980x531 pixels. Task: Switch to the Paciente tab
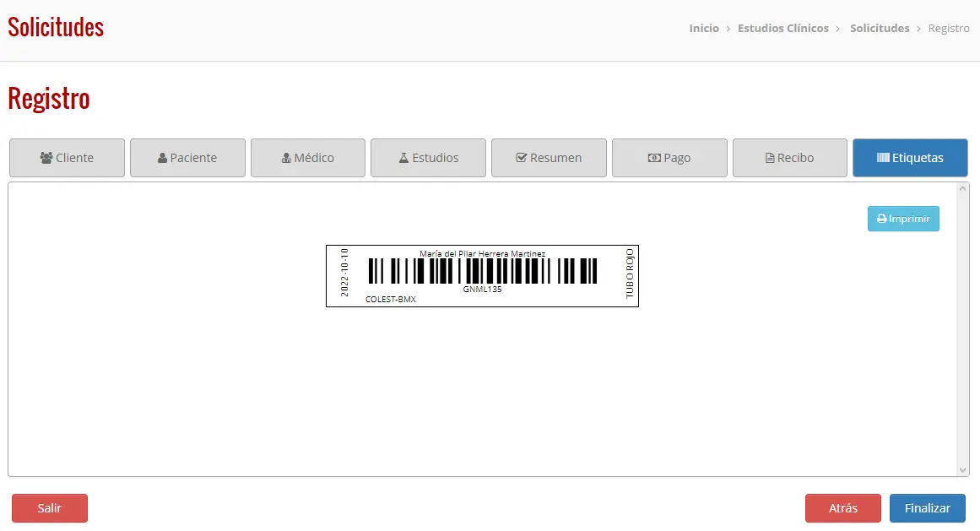pyautogui.click(x=187, y=158)
